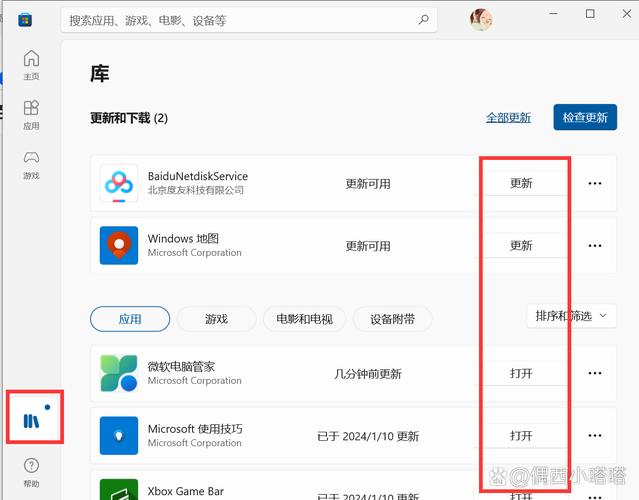Click the 微软电脑管家 app icon
This screenshot has width=639, height=500.
click(x=119, y=373)
